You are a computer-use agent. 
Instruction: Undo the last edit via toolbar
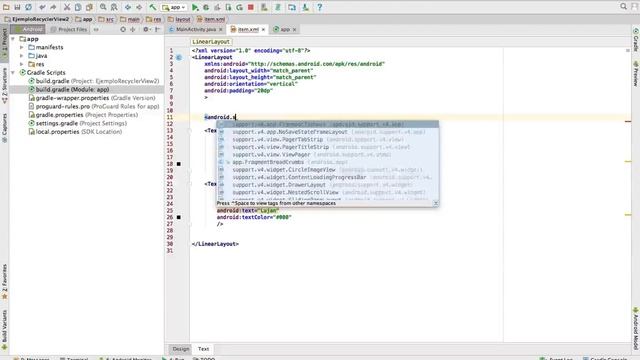point(42,7)
